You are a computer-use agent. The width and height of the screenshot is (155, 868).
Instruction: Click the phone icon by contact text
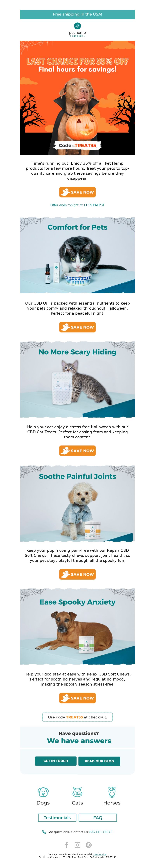click(x=44, y=832)
